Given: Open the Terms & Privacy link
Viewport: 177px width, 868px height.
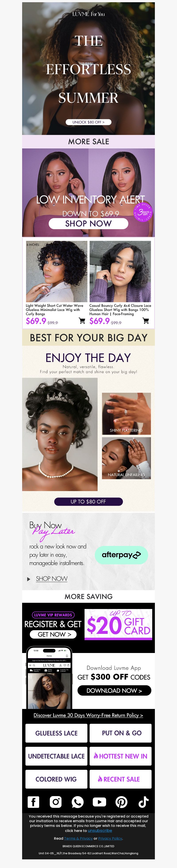Looking at the screenshot, I should coord(78,838).
